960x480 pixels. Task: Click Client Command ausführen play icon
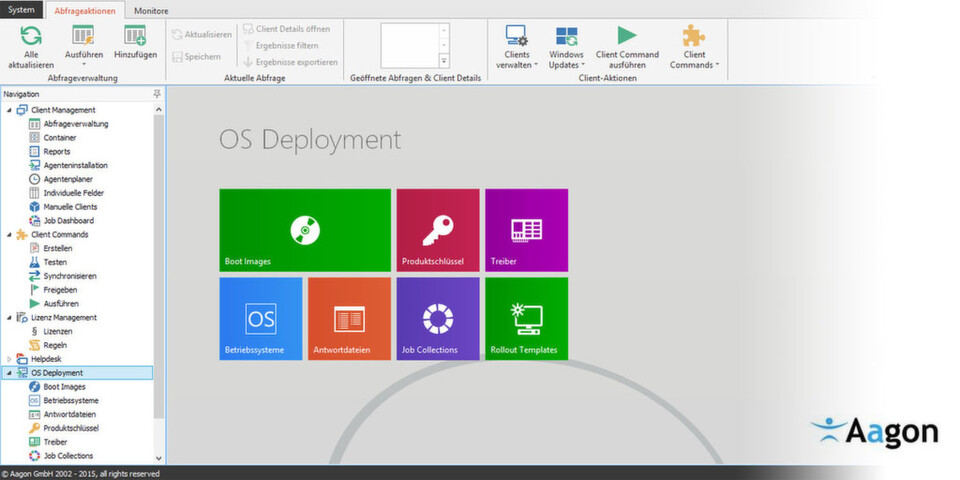627,36
